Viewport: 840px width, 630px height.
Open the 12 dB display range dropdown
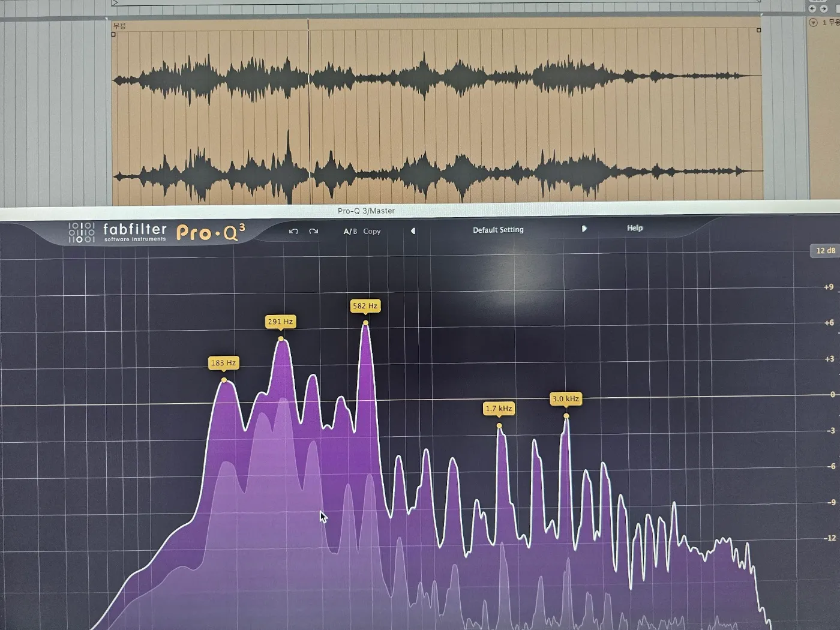coord(825,251)
